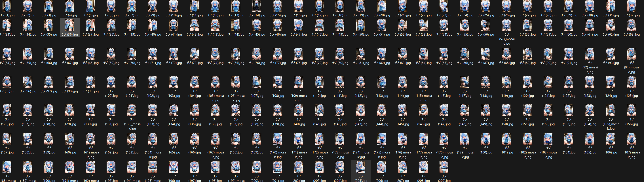Click file name チノ (167)_mosaic.jpg

click(215, 152)
